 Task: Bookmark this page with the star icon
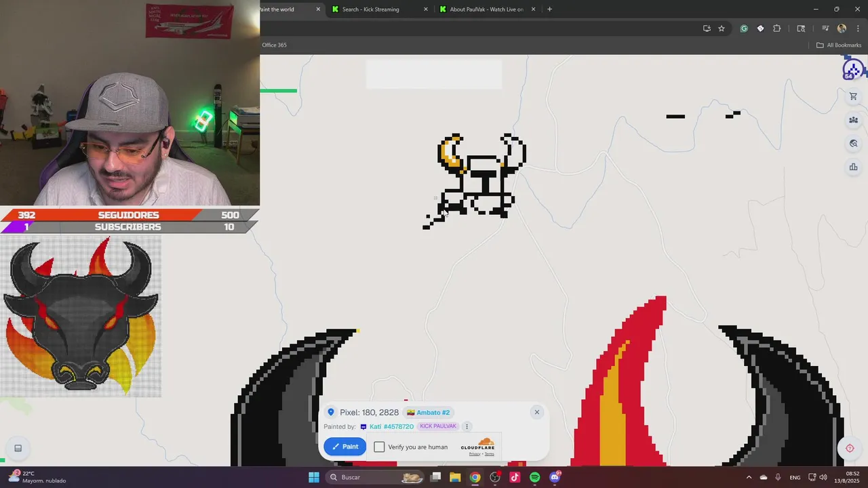[722, 28]
